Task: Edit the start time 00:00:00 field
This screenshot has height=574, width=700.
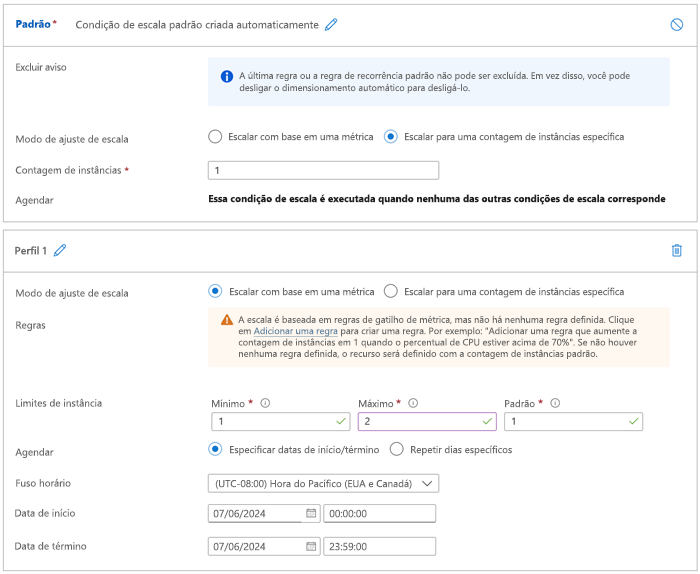Action: [379, 513]
